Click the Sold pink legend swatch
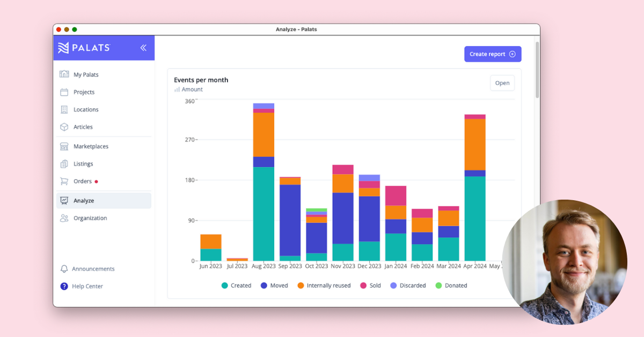Screen dimensions: 644x337 (x=363, y=285)
